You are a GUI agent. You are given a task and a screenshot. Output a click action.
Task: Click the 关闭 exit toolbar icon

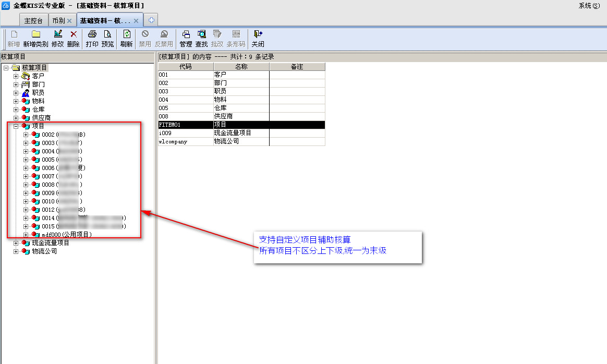coord(258,34)
